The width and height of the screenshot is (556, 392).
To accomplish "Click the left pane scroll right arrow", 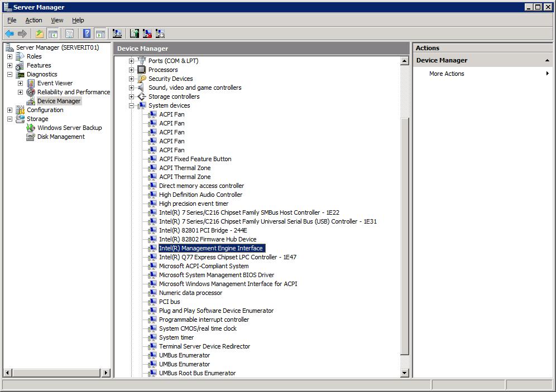I will point(106,373).
